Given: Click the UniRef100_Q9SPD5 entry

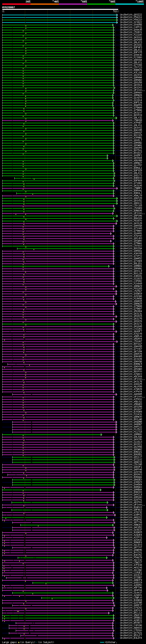Looking at the screenshot, I should [131, 40].
